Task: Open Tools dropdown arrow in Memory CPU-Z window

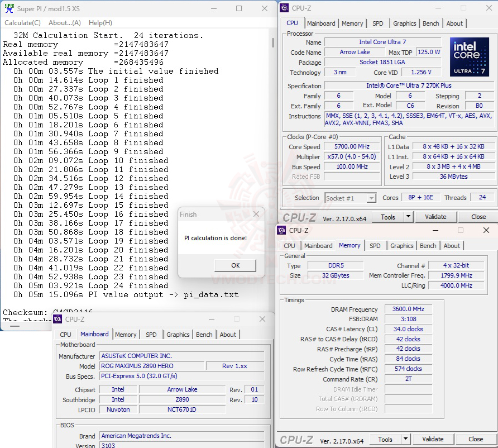Action: [405, 440]
